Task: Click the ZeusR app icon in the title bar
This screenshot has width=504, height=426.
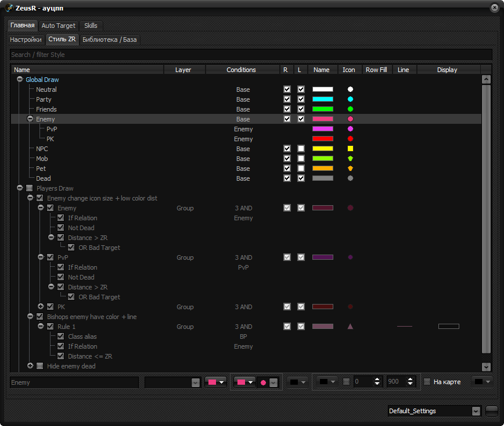Action: point(9,8)
